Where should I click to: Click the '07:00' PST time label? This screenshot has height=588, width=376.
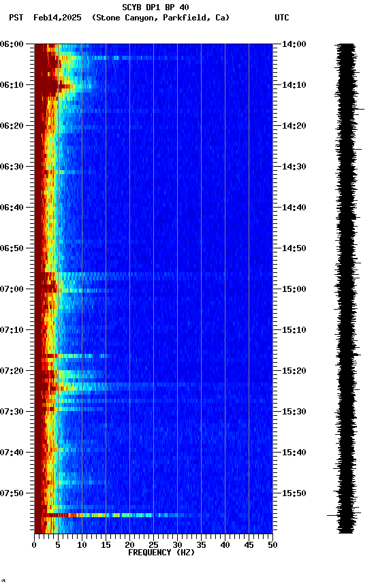point(12,289)
